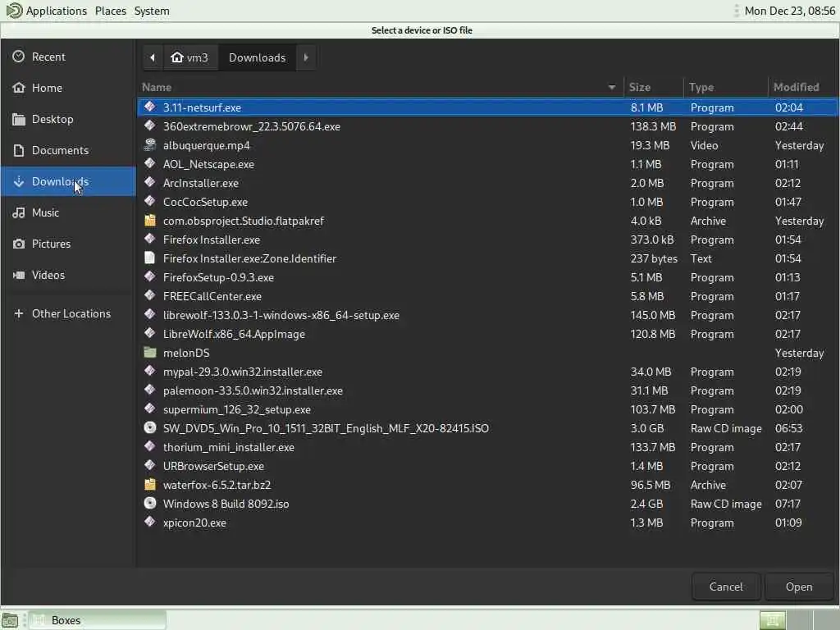This screenshot has height=630, width=840.
Task: Click the Home house icon in sidebar
Action: (18, 87)
